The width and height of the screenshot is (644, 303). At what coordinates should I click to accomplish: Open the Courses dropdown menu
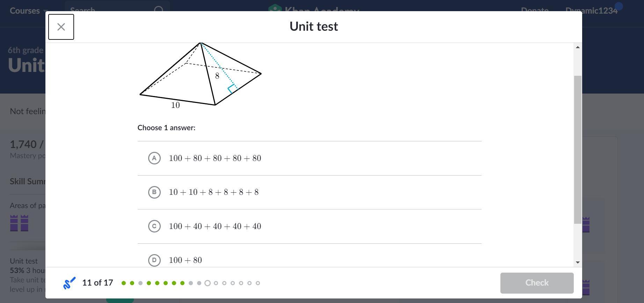(x=28, y=11)
